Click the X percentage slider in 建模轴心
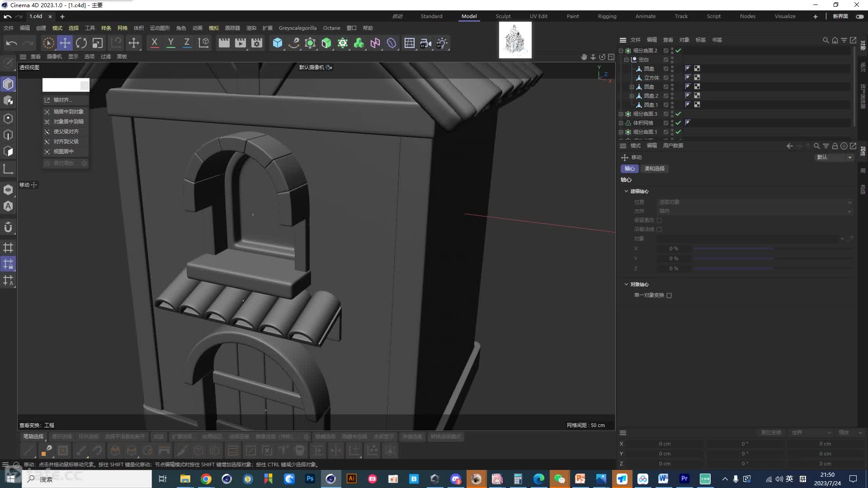 click(773, 249)
